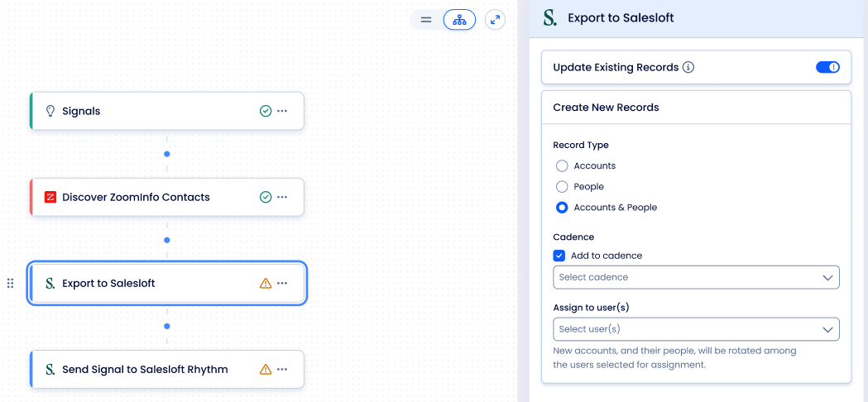Click the Update Existing Records label
Screen dimensions: 868x402
616,68
